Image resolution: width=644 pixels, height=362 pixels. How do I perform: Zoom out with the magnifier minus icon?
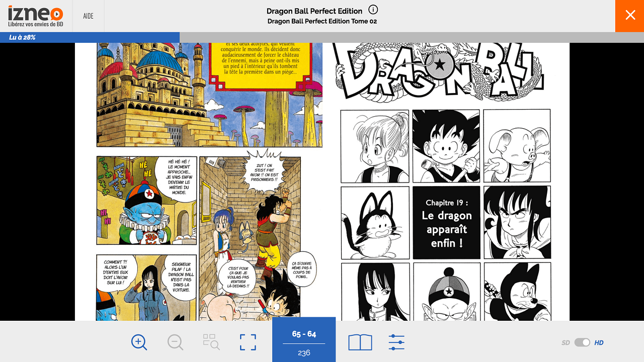(176, 342)
